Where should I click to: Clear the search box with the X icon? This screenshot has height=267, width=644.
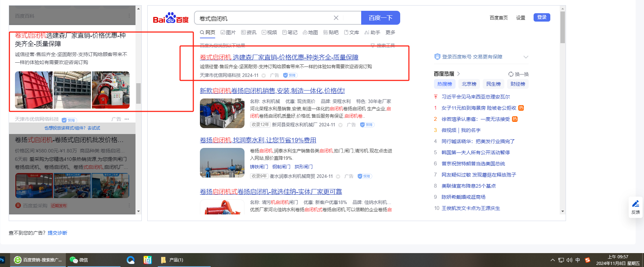[336, 18]
